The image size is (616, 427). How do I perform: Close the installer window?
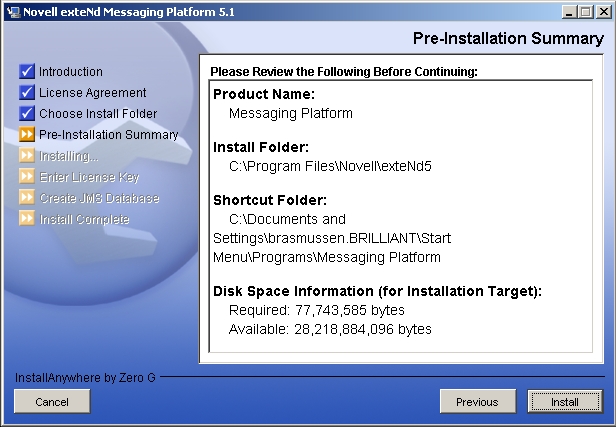tap(602, 12)
